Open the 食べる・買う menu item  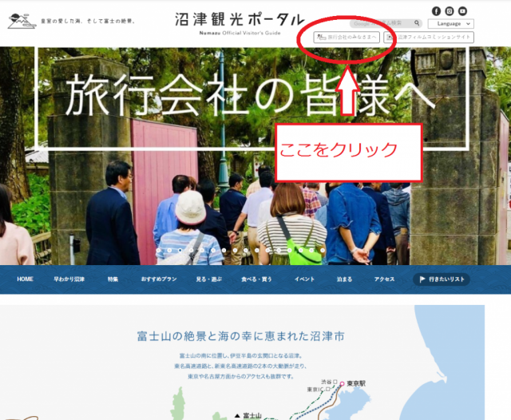coord(256,279)
